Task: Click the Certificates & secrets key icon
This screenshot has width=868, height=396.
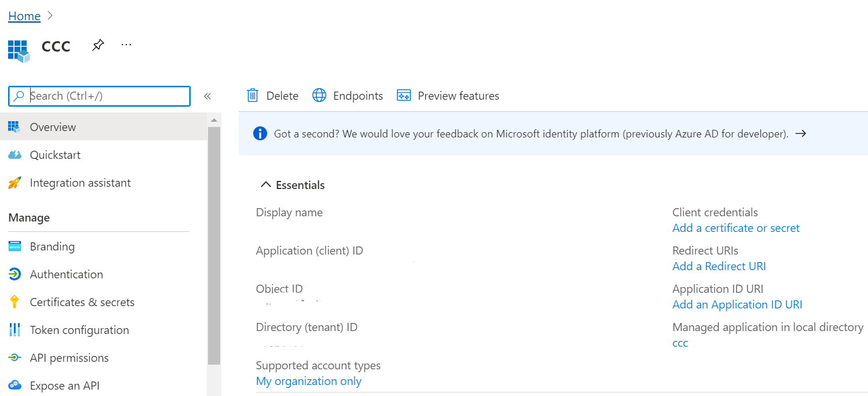Action: [14, 302]
